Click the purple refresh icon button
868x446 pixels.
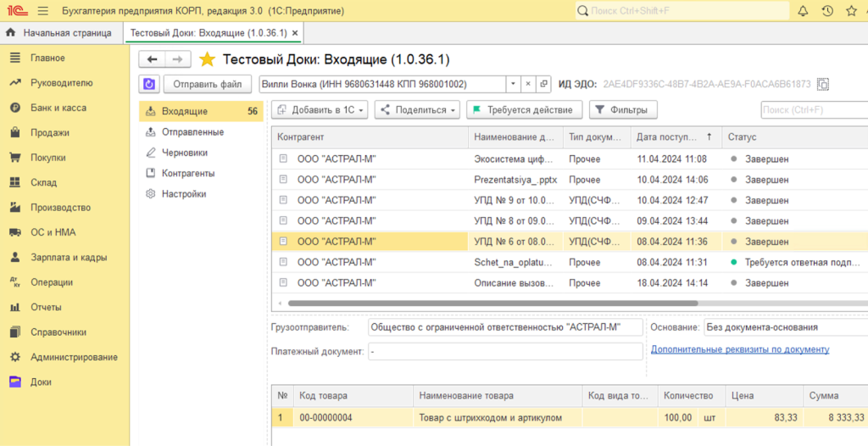(x=149, y=84)
